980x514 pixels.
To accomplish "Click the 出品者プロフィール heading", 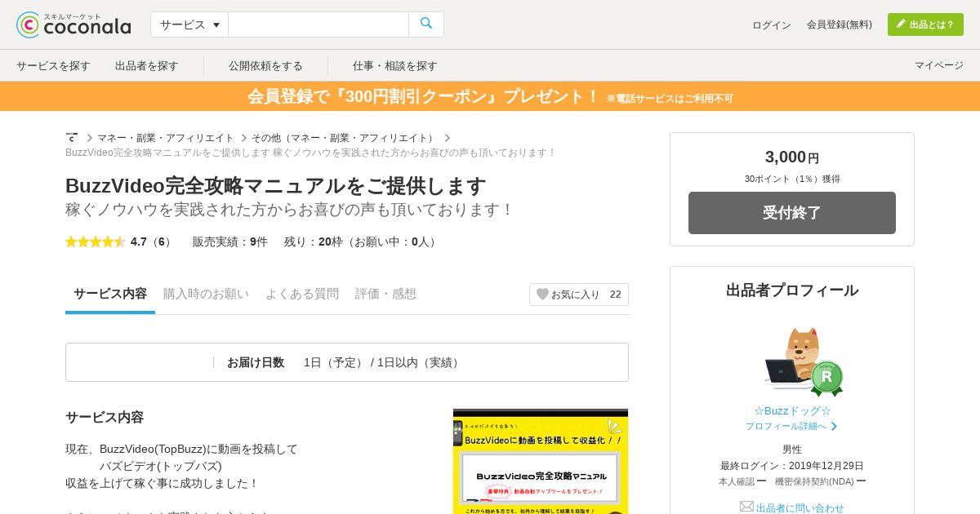I will coord(792,290).
